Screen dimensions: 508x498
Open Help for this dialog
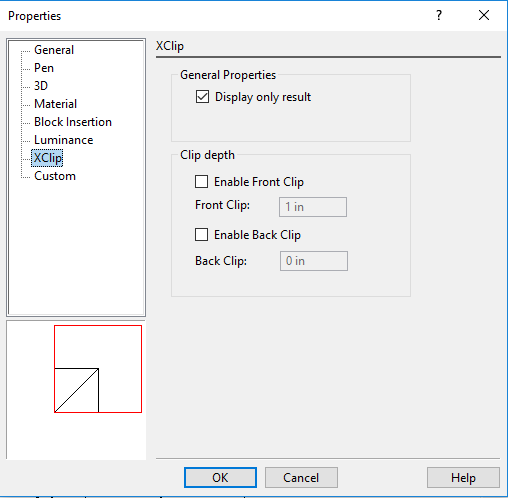(463, 478)
